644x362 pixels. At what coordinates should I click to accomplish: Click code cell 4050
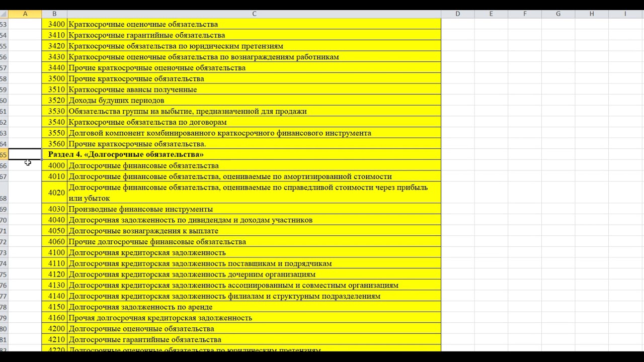(x=54, y=231)
